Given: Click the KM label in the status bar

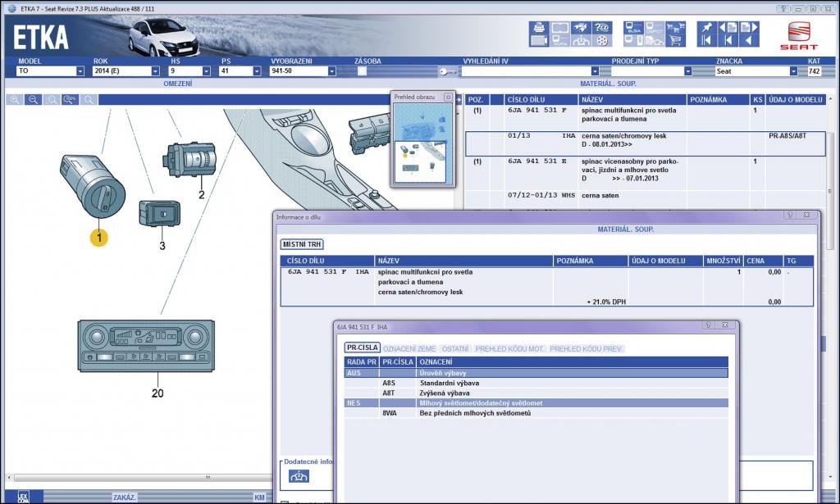Looking at the screenshot, I should pos(260,497).
